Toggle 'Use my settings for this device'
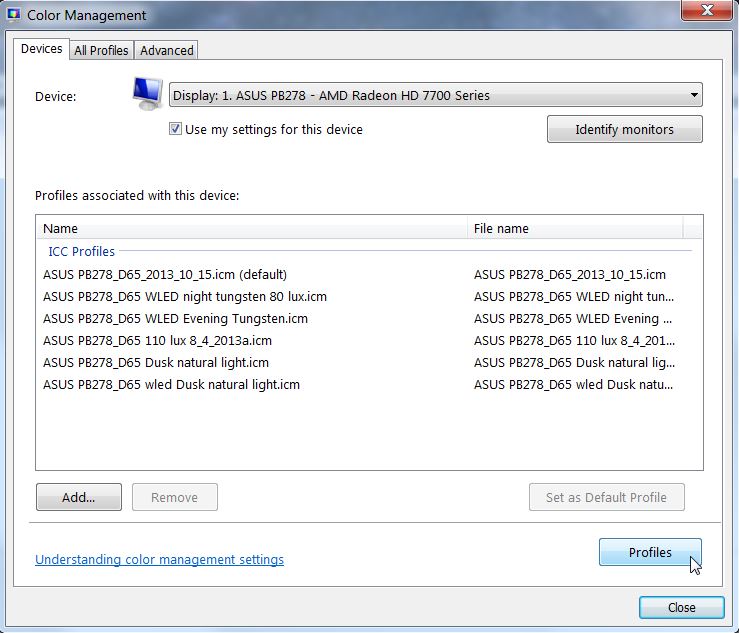The width and height of the screenshot is (739, 633). [176, 129]
